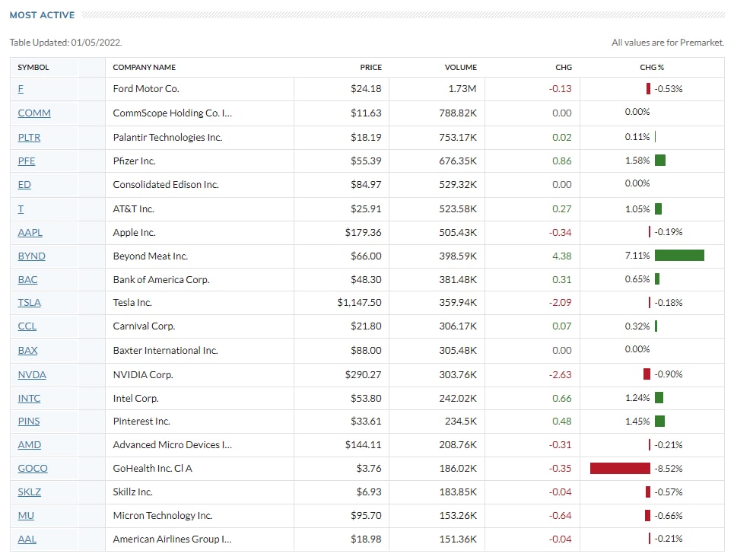Click the 1.24% Intel percent value

click(x=637, y=398)
